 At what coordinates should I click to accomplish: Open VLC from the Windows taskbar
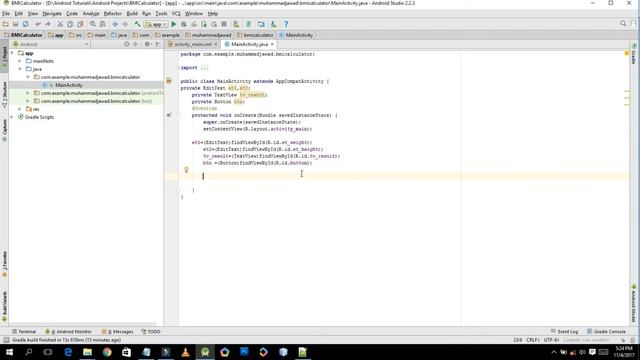[x=185, y=352]
